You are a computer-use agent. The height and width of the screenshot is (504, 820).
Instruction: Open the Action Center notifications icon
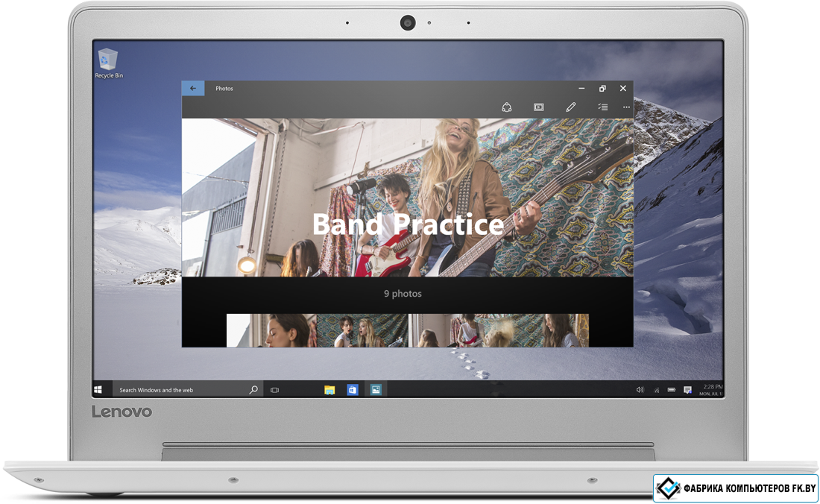point(687,390)
